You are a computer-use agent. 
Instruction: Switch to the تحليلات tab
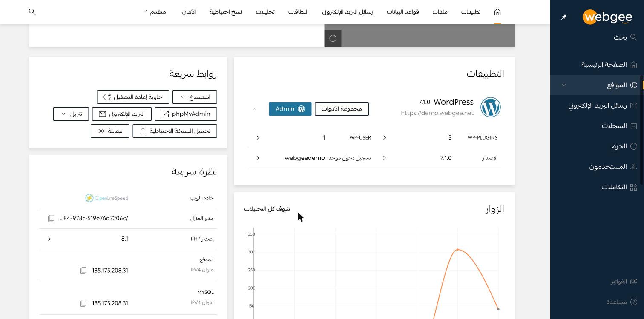tap(265, 12)
